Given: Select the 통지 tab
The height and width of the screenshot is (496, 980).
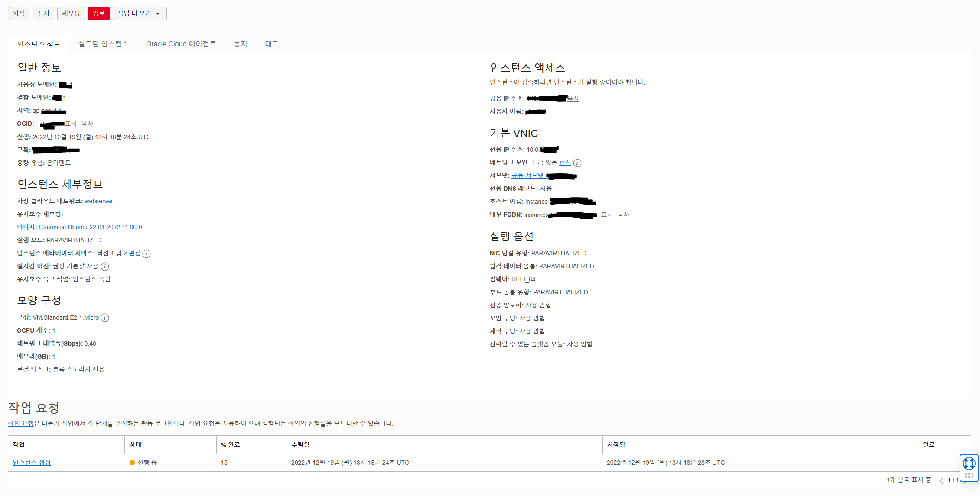Looking at the screenshot, I should [x=240, y=44].
